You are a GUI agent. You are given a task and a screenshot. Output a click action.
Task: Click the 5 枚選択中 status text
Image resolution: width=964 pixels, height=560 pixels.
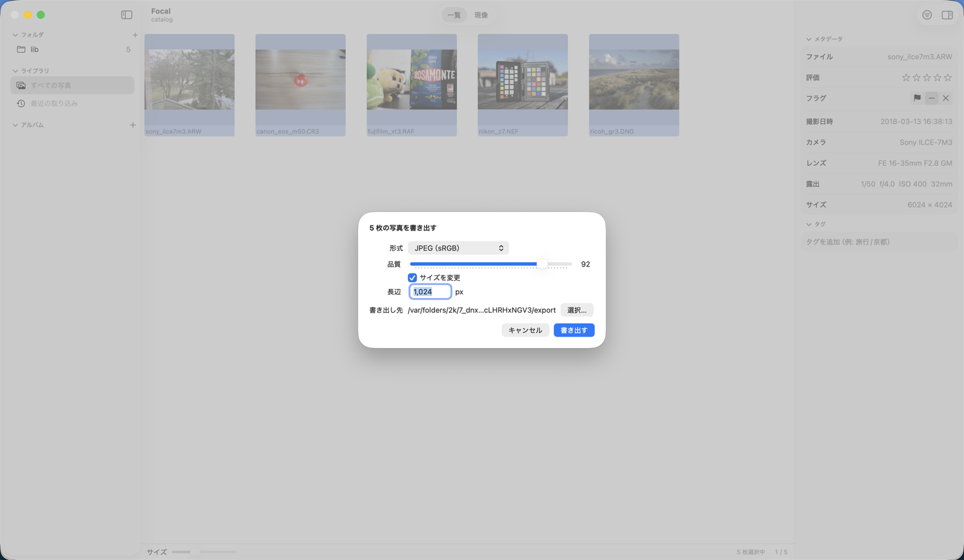[x=751, y=552]
